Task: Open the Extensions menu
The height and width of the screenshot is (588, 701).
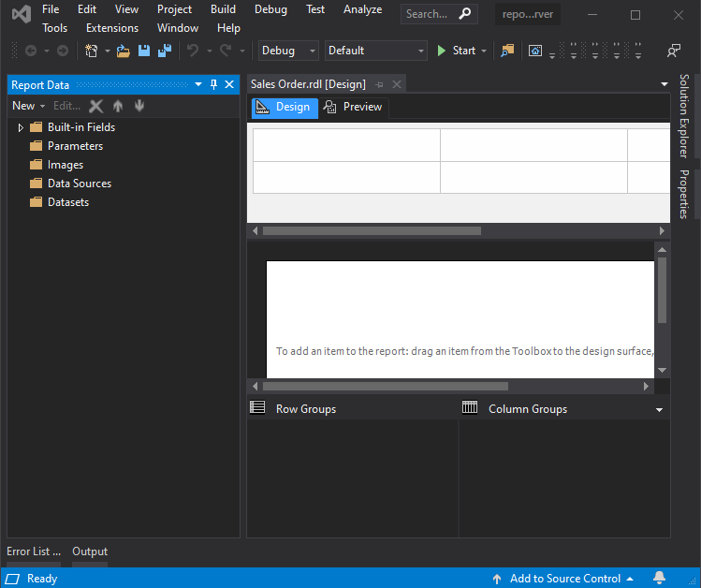Action: click(111, 28)
